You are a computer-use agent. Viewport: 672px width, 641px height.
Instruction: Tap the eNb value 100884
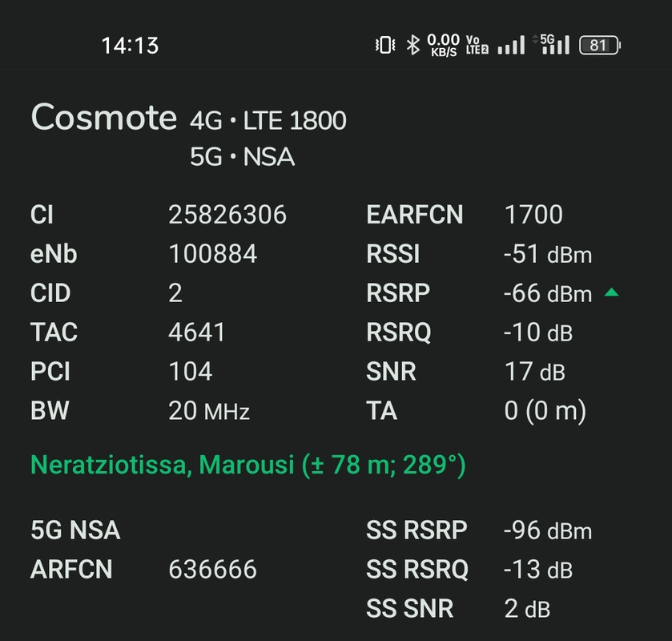coord(212,254)
